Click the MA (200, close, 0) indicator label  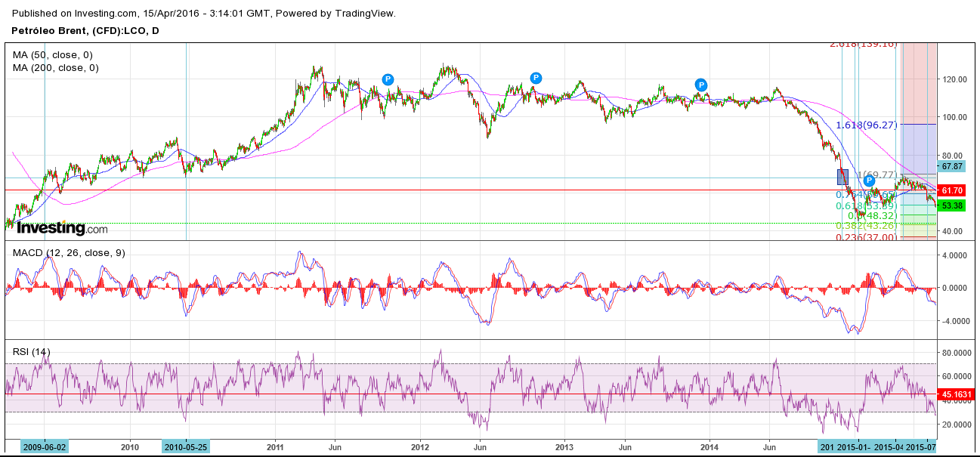[56, 67]
